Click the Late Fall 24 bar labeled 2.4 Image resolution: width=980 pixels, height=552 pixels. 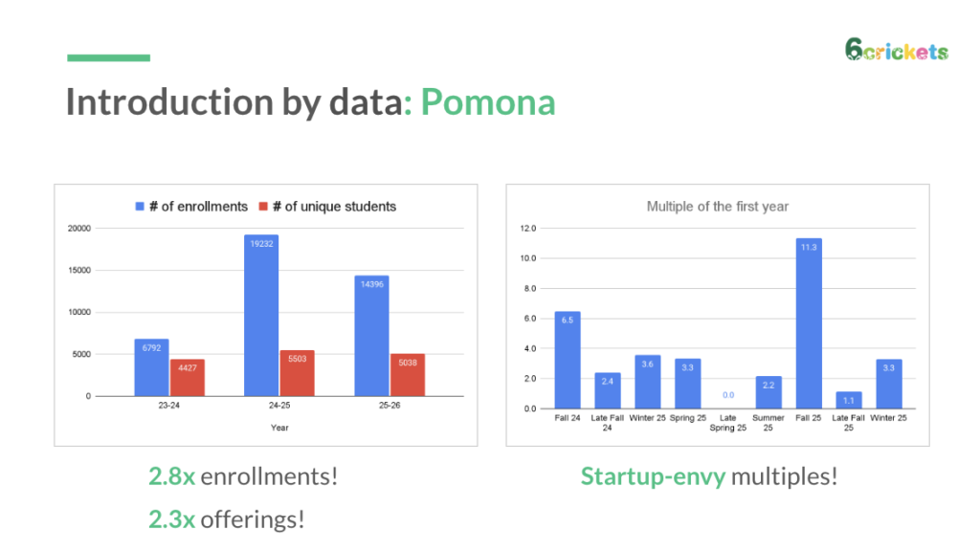[x=607, y=390]
